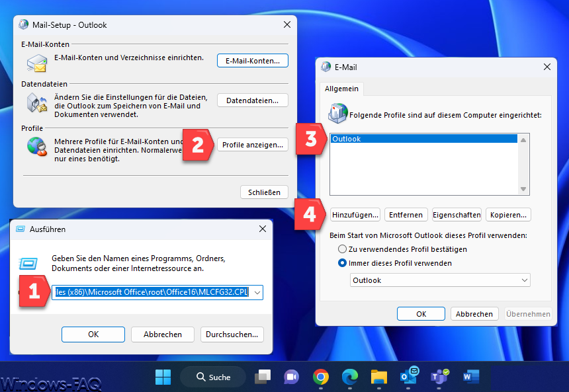Viewport: 569px width, 392px height.
Task: Open Task View on the taskbar
Action: click(x=263, y=377)
